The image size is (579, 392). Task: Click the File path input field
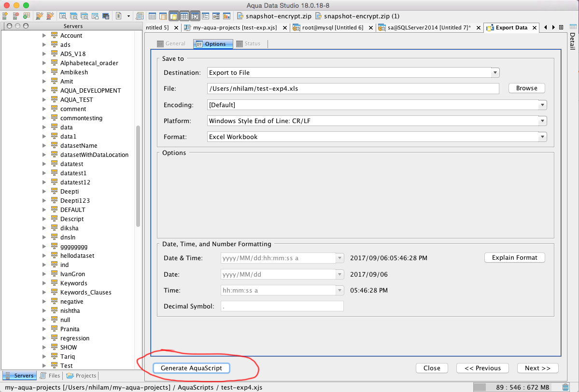pos(353,89)
